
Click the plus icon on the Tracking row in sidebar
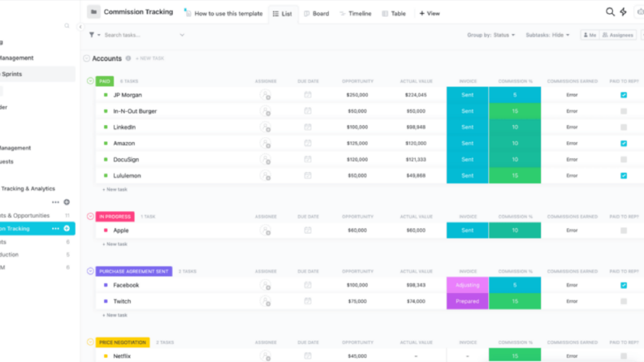coord(67,228)
